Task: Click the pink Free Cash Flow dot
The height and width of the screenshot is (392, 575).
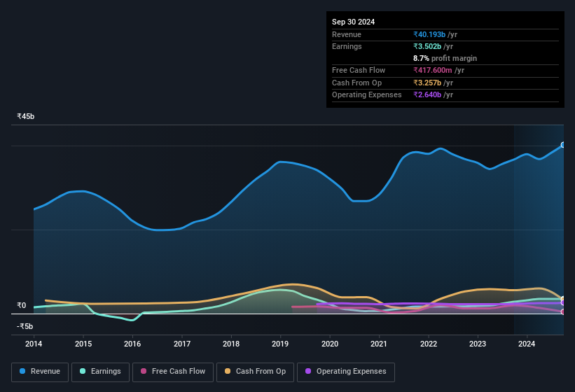Action: pyautogui.click(x=144, y=372)
